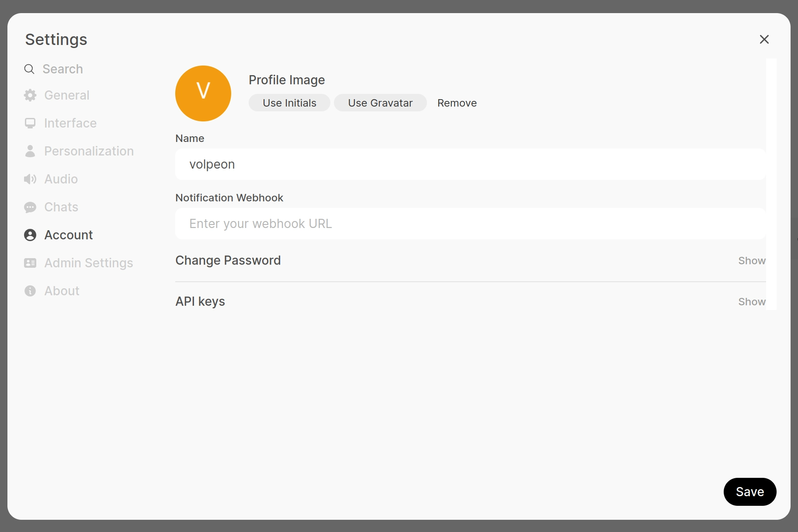Click Use Gravatar button
This screenshot has width=798, height=532.
pyautogui.click(x=380, y=103)
